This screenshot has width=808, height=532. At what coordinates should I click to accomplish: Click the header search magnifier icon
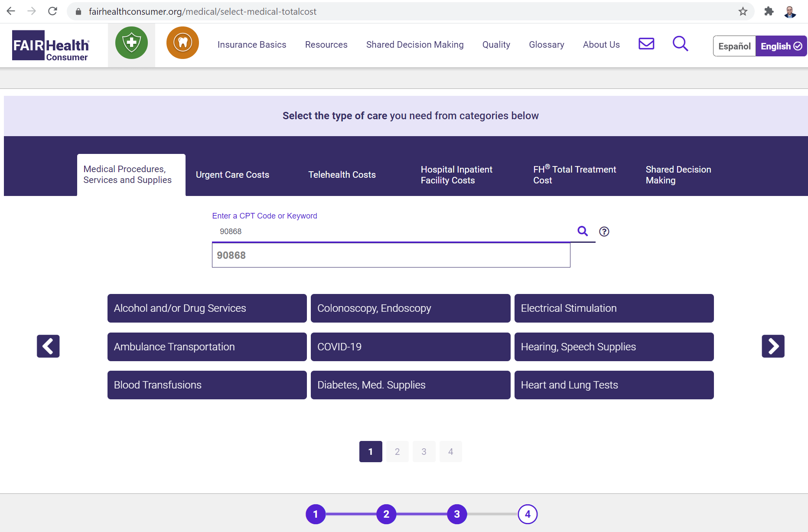(x=680, y=44)
